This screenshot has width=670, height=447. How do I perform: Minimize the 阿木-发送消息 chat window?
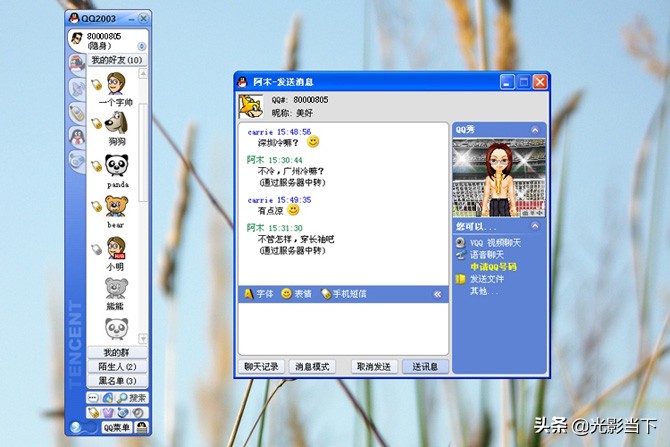507,82
